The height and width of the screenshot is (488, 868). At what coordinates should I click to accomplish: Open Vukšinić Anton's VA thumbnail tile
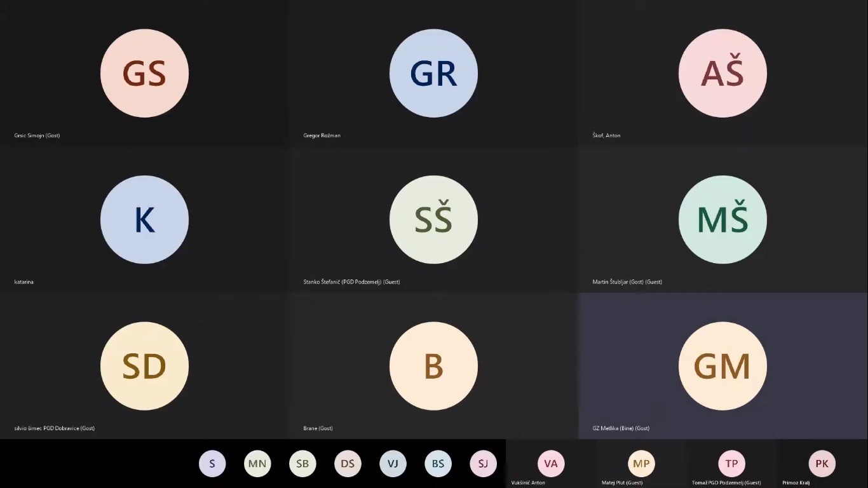tap(551, 464)
